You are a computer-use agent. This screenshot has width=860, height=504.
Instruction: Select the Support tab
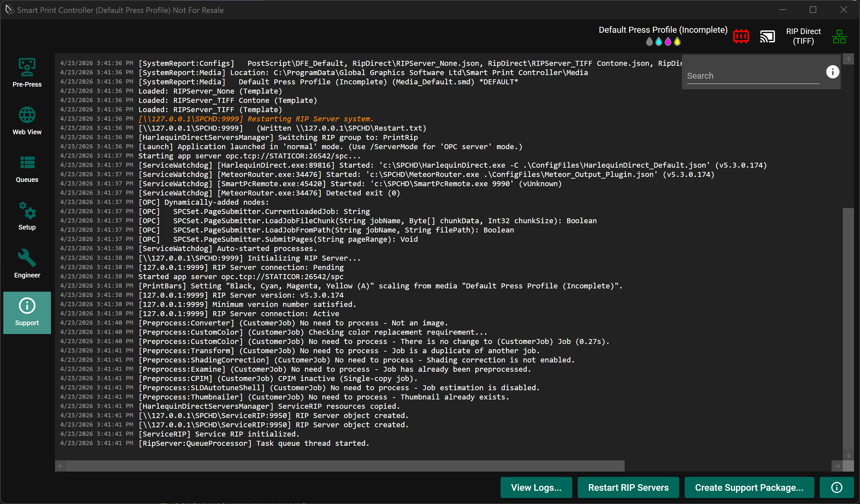(27, 313)
